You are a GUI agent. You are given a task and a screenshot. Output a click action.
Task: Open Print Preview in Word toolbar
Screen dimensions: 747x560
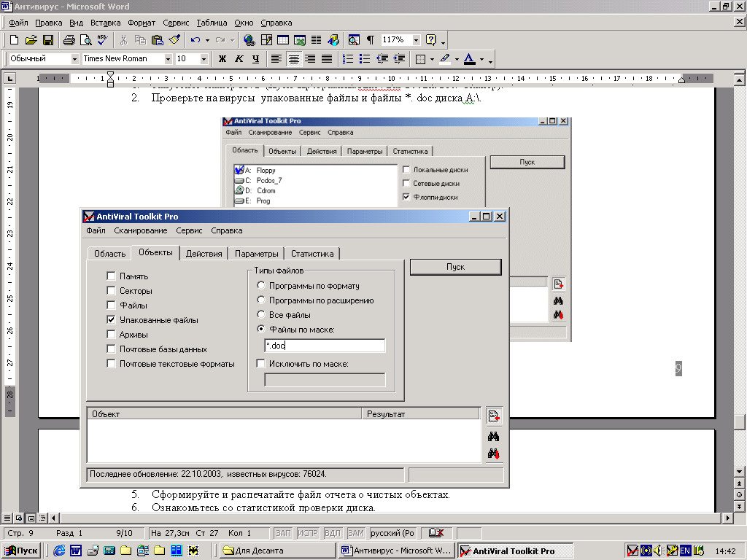point(86,40)
